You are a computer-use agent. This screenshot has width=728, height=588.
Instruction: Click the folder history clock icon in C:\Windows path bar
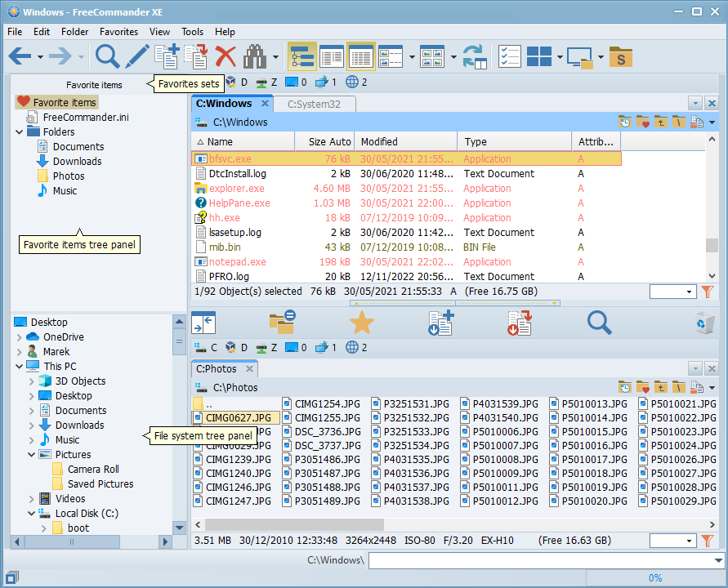click(x=625, y=122)
